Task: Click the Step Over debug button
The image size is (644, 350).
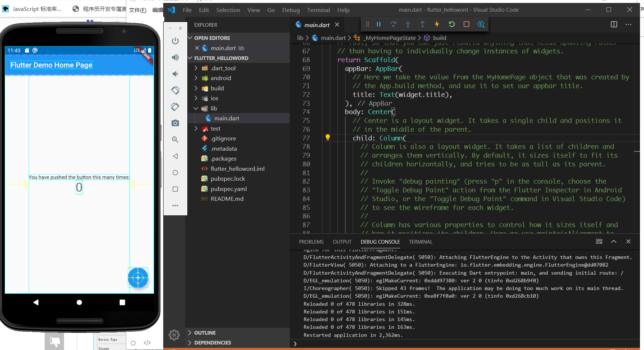Action: (393, 24)
